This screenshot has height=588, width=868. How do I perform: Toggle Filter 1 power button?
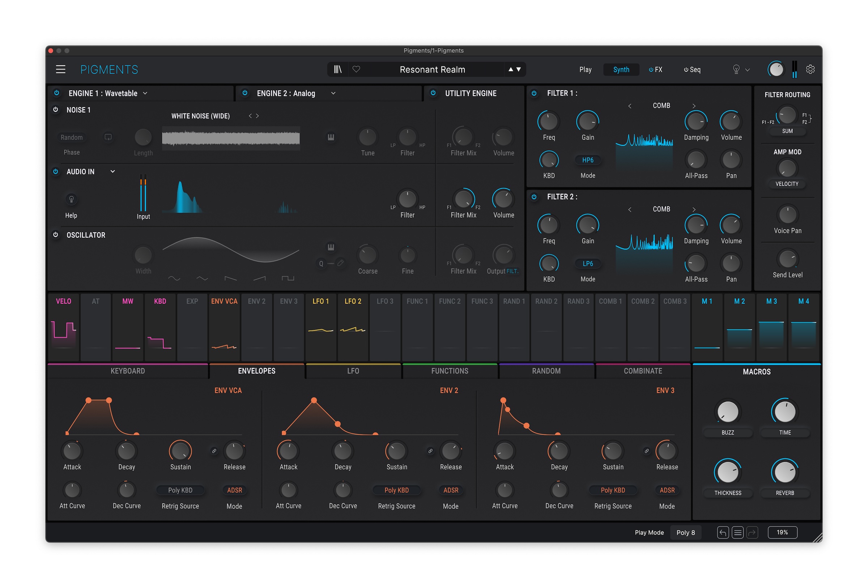534,93
